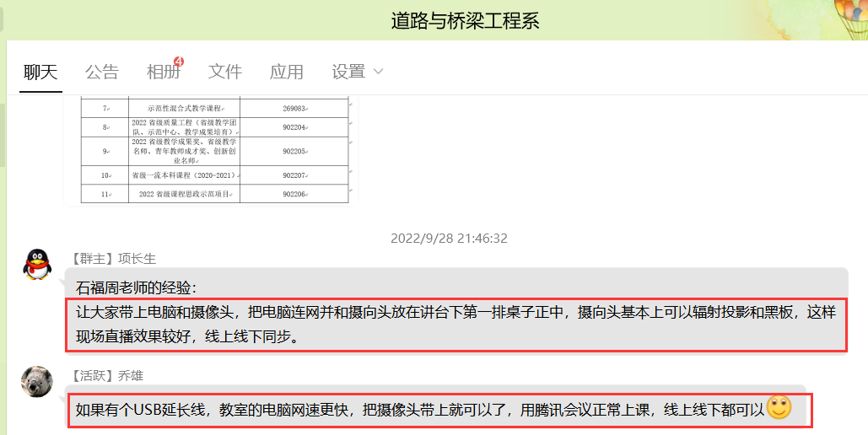This screenshot has height=435, width=868.
Task: Click the sender name 项长生
Action: pyautogui.click(x=137, y=258)
